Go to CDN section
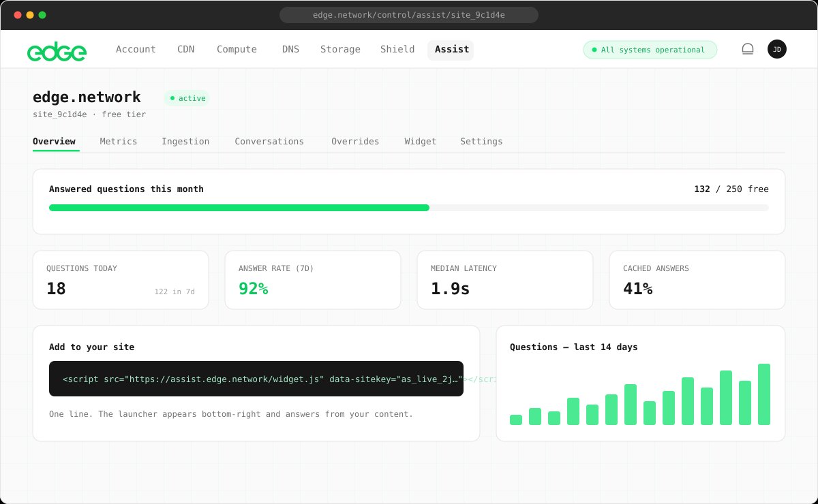 coord(186,50)
